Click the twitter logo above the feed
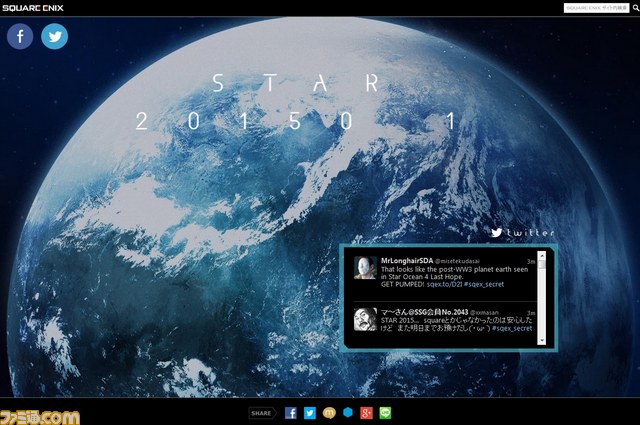This screenshot has height=425, width=640. click(523, 232)
